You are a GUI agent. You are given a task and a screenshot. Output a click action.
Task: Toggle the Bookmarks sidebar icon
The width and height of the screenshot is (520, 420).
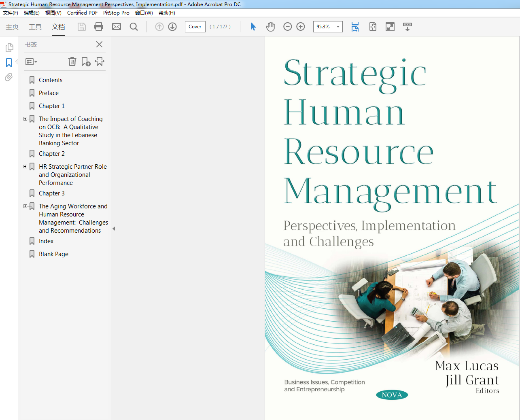point(9,63)
